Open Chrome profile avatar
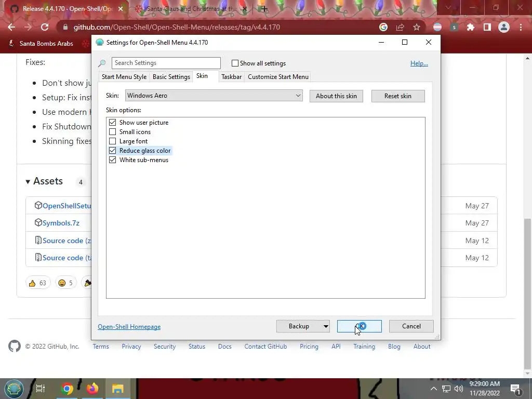The width and height of the screenshot is (532, 399). (504, 27)
